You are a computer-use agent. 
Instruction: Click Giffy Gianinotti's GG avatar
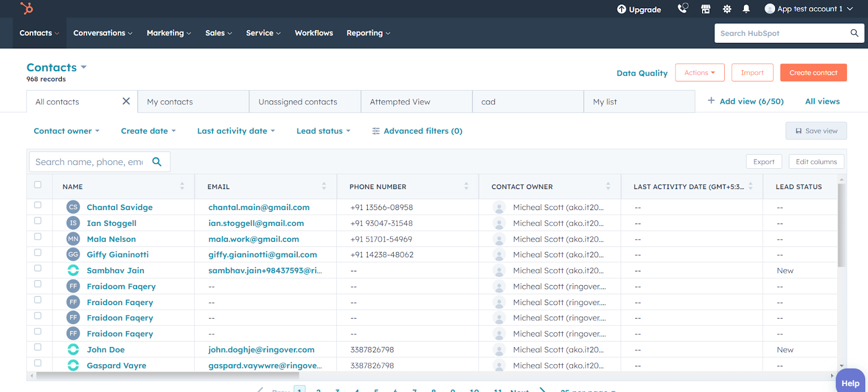coord(73,254)
